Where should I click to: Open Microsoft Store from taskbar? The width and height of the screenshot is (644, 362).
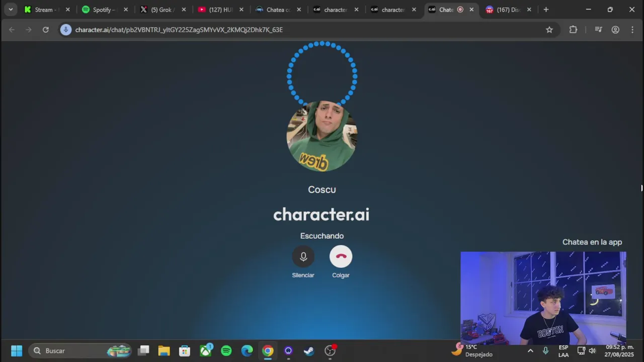click(x=185, y=350)
